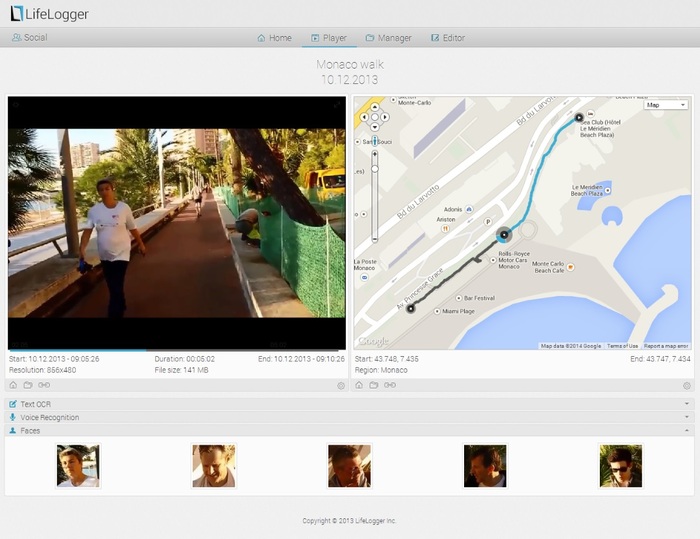Click Report a map error link

(x=666, y=346)
